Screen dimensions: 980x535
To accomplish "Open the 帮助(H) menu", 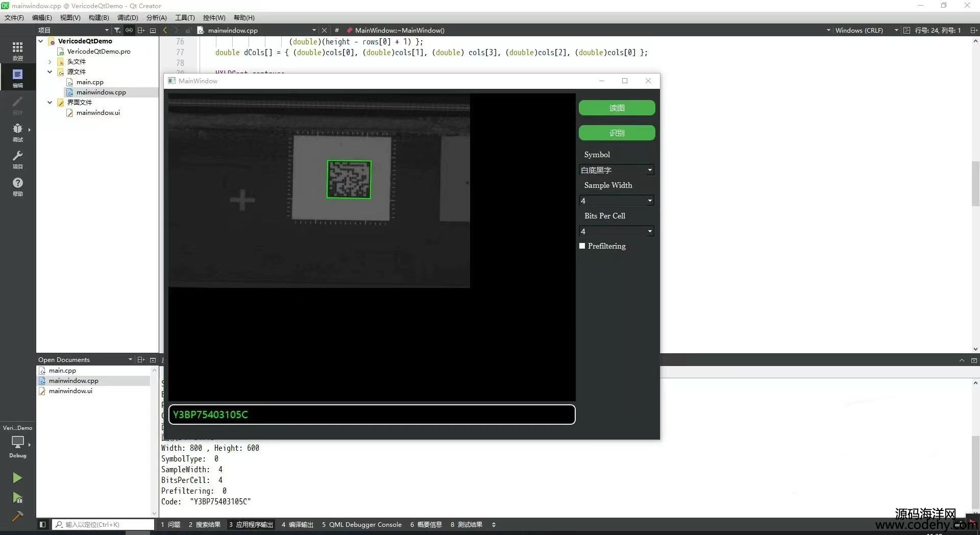I will 244,17.
